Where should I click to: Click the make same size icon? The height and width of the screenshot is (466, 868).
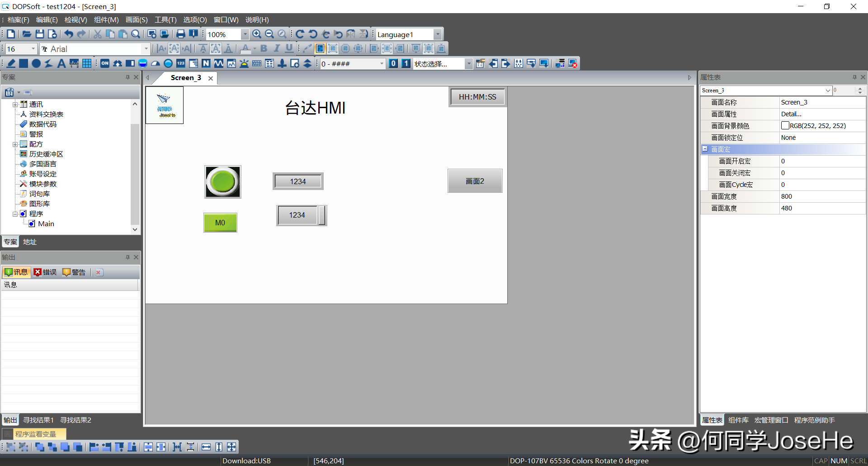[x=231, y=447]
